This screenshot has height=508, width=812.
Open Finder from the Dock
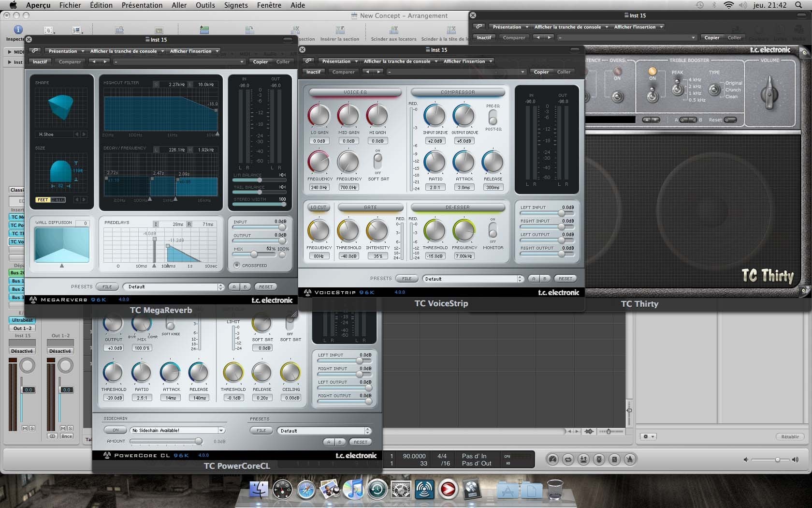(259, 490)
